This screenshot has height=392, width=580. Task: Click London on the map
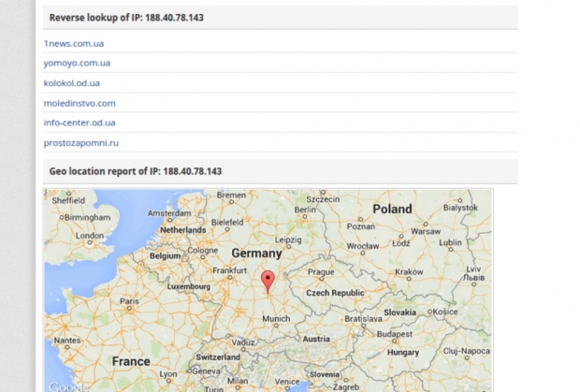tap(90, 236)
